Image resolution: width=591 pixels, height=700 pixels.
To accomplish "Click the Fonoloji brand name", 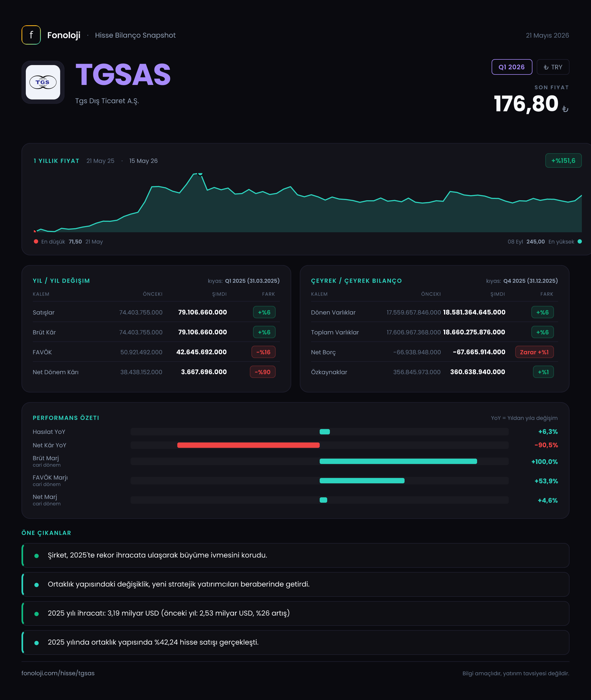I will point(64,35).
